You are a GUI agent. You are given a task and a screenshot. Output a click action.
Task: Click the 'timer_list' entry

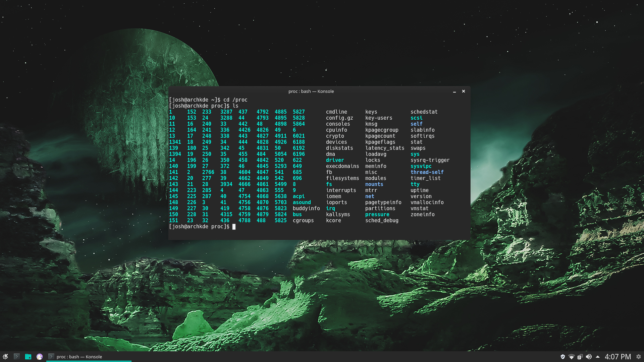click(x=425, y=178)
